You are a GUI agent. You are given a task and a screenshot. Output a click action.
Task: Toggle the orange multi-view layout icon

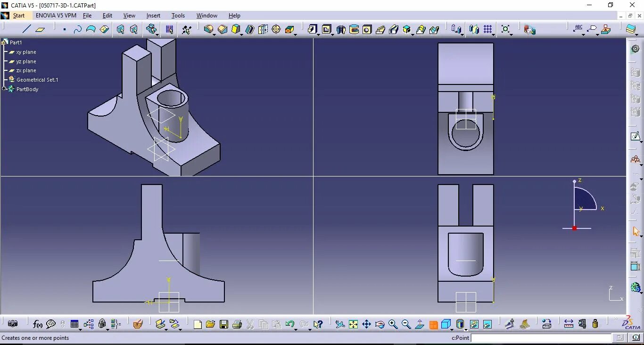point(433,325)
